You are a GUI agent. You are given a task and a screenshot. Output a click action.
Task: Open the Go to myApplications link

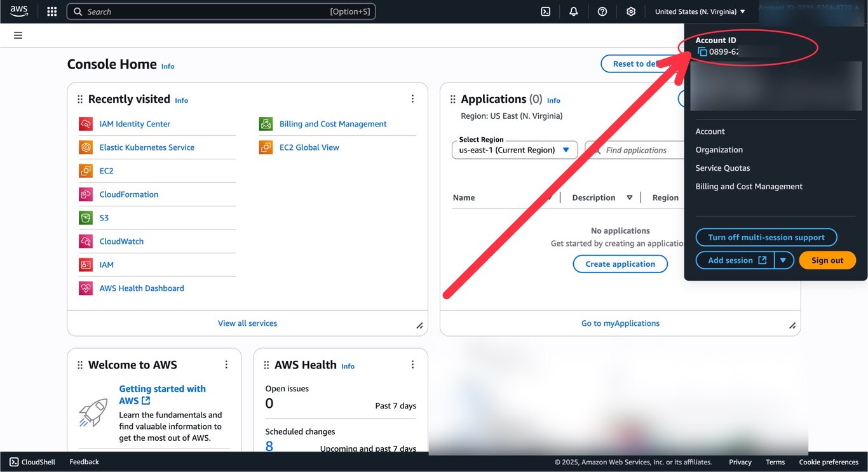[x=620, y=323]
